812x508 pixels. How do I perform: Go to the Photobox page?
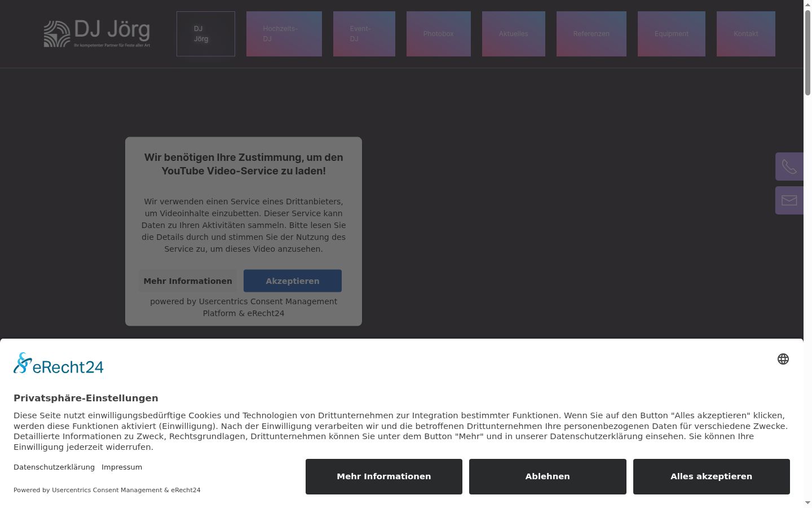(x=439, y=34)
